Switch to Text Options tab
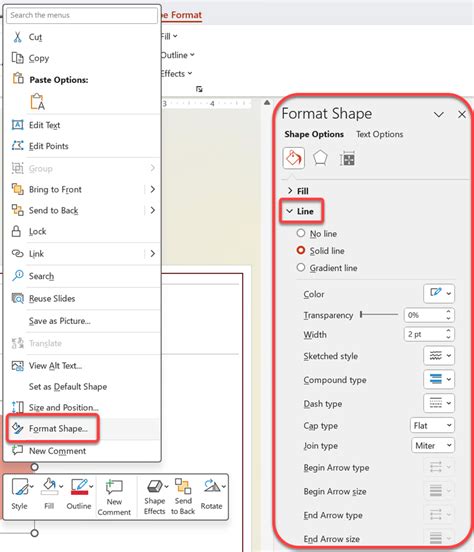 click(379, 134)
